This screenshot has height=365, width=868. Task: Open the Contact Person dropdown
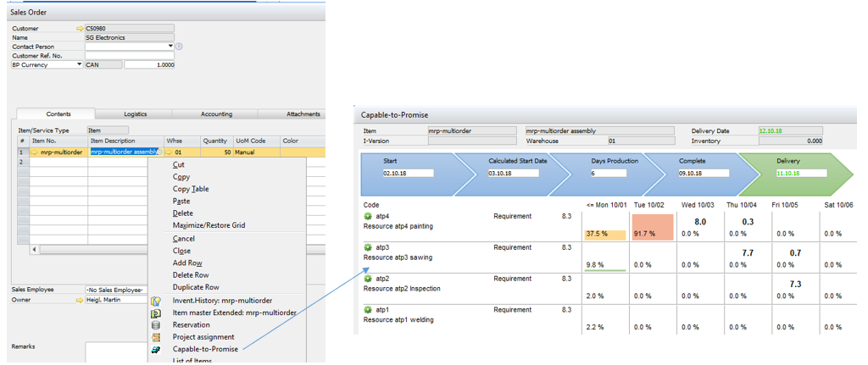170,47
